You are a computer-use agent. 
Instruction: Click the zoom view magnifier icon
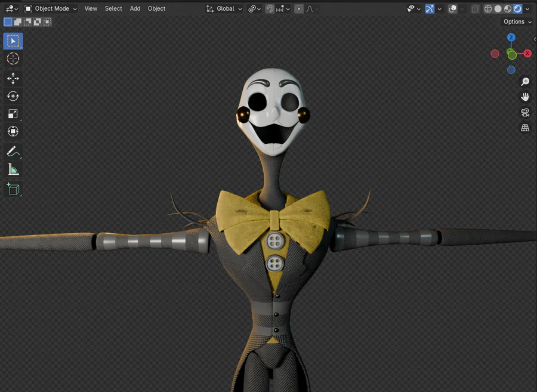click(x=525, y=82)
